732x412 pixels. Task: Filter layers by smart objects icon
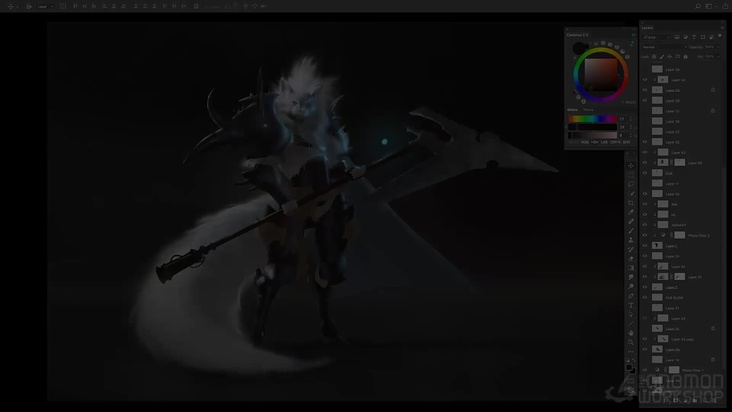[x=711, y=37]
